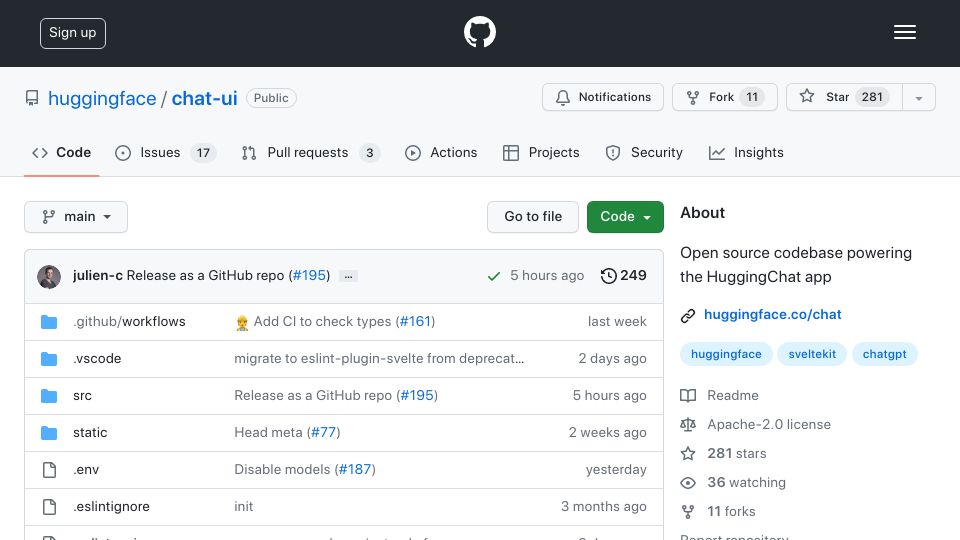Screen dimensions: 960x540
Task: Click the Sign up button
Action: coord(73,33)
